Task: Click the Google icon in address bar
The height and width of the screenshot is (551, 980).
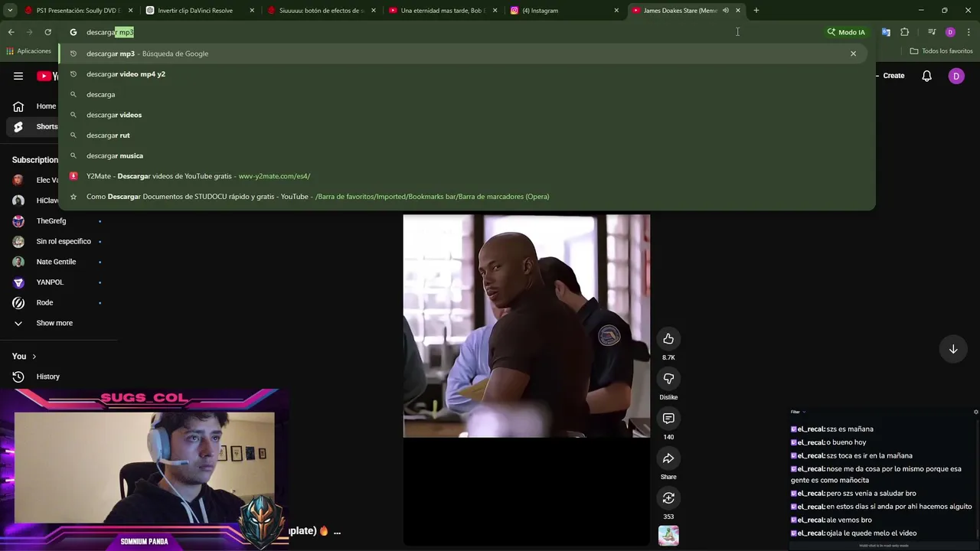Action: 73,32
